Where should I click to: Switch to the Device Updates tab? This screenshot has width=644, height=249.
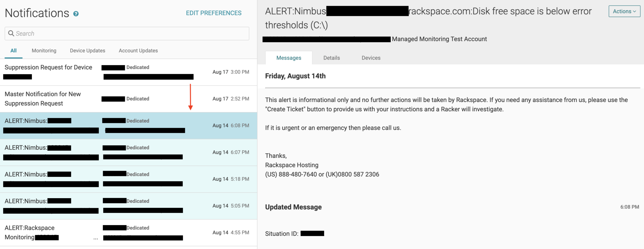pyautogui.click(x=87, y=51)
